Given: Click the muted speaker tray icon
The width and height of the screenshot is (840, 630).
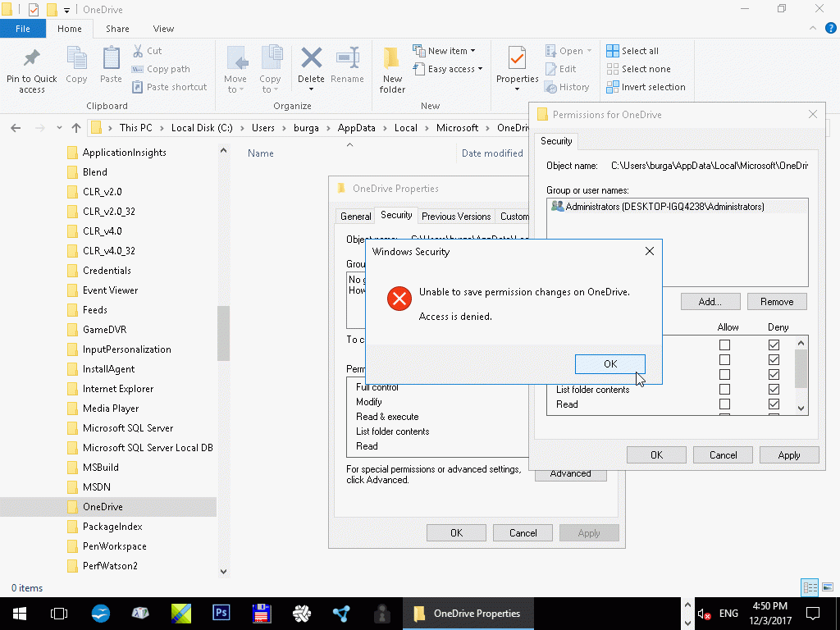Looking at the screenshot, I should point(703,614).
